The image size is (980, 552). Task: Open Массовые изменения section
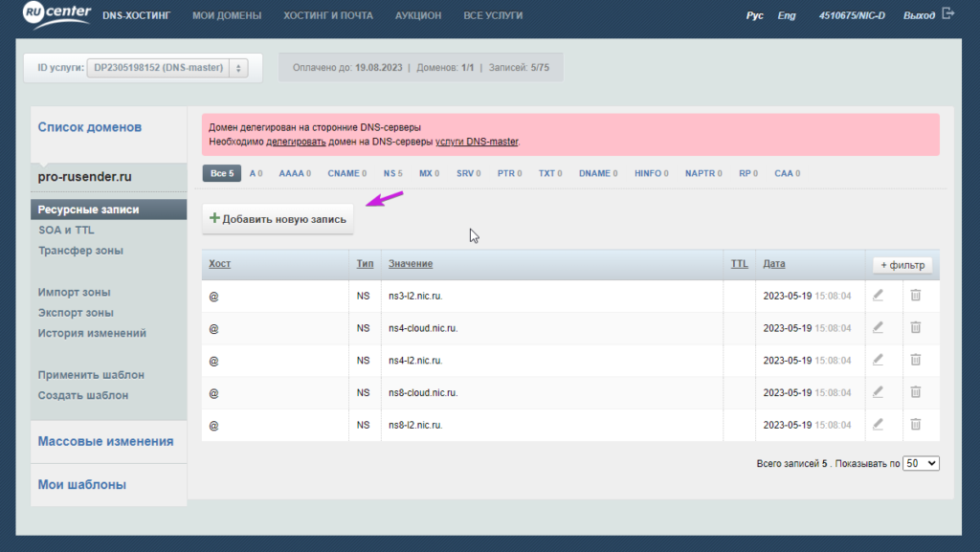point(105,441)
